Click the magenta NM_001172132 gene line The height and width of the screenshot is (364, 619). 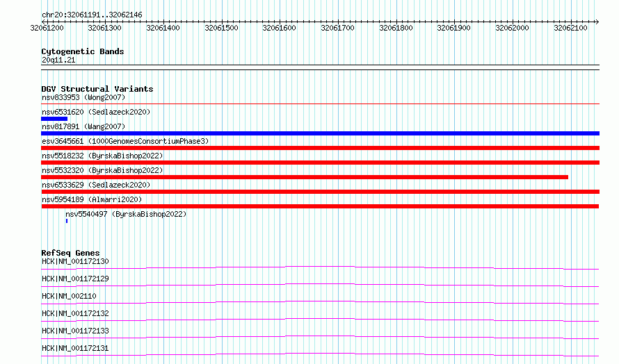[x=320, y=320]
